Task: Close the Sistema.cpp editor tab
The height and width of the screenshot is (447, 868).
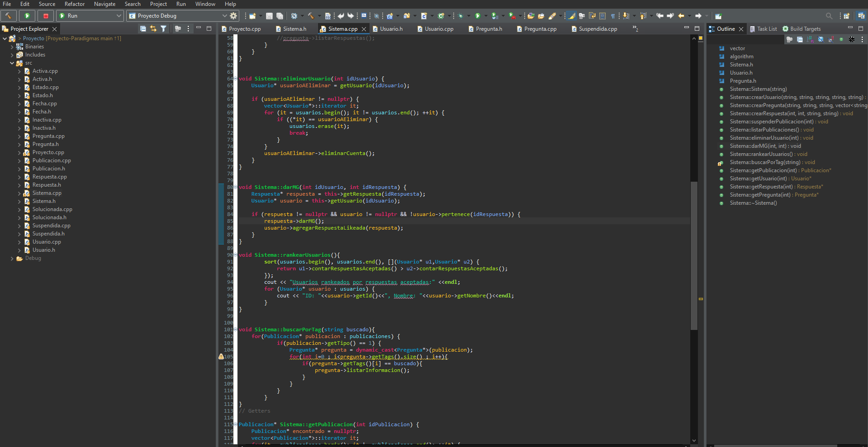Action: (364, 29)
